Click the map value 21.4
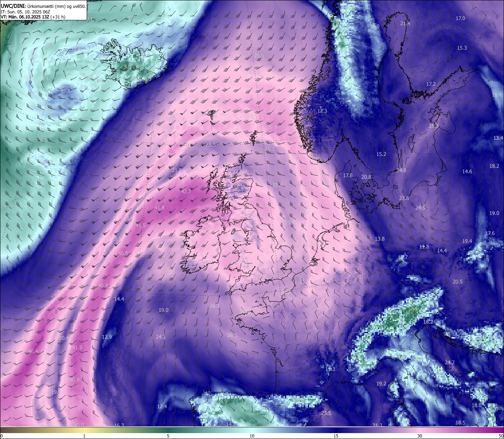Screen dimensions: 504x439 point(405,23)
